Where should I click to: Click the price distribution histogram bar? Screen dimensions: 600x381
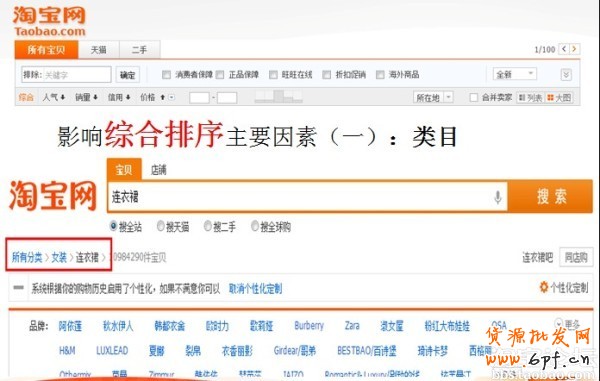click(x=278, y=96)
